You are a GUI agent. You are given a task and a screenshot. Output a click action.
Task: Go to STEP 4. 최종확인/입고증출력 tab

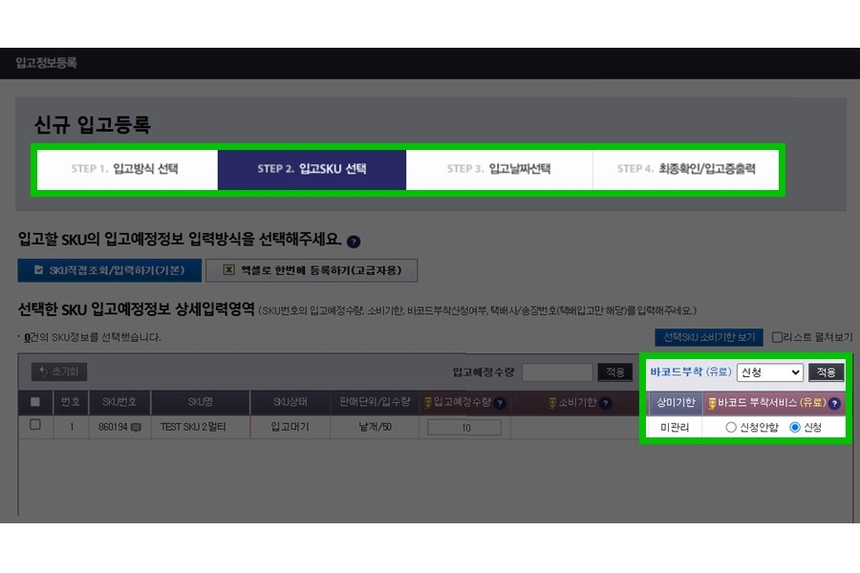coord(686,169)
